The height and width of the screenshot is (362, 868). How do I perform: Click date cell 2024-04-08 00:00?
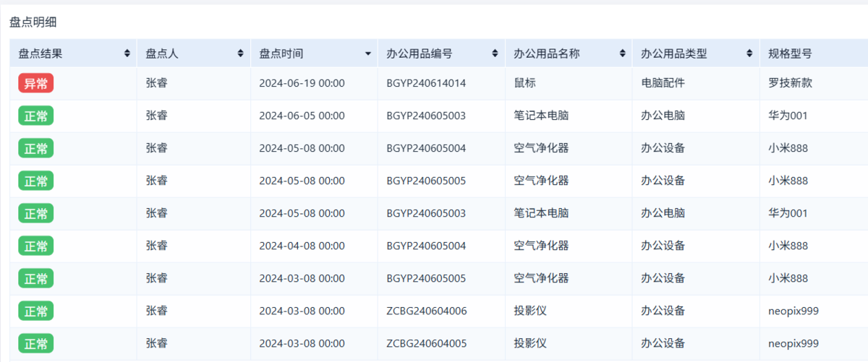(302, 246)
